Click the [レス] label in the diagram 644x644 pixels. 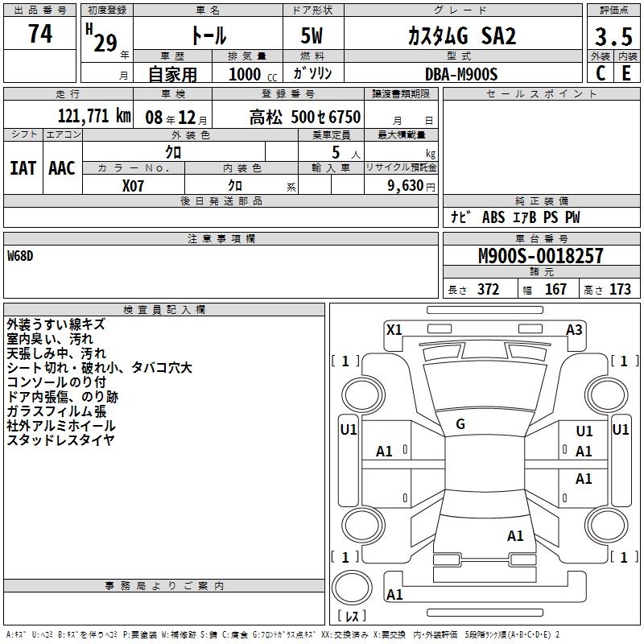pos(352,616)
